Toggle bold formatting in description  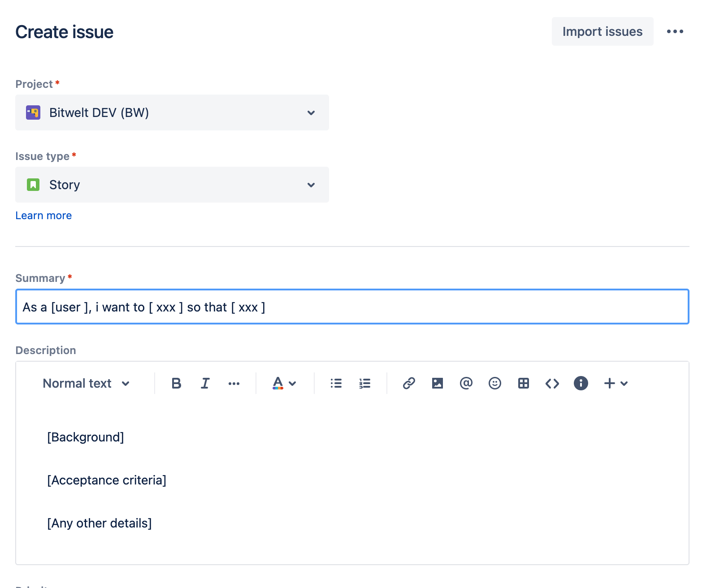pos(176,383)
